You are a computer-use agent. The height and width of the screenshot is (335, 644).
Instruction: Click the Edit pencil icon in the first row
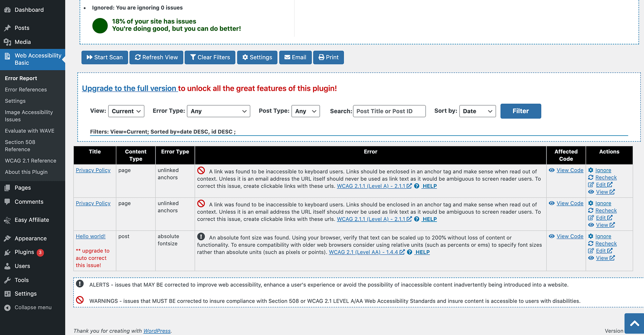tap(591, 185)
